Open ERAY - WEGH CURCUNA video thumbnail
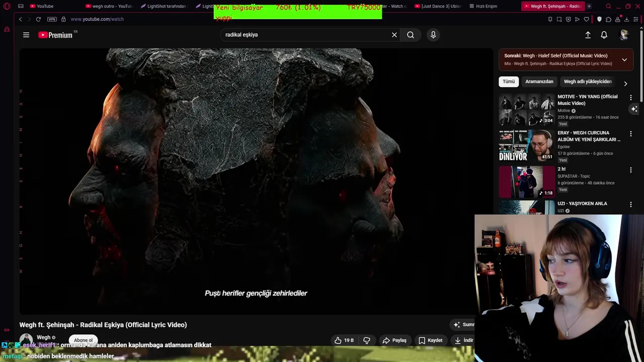Image resolution: width=644 pixels, height=362 pixels. [527, 146]
